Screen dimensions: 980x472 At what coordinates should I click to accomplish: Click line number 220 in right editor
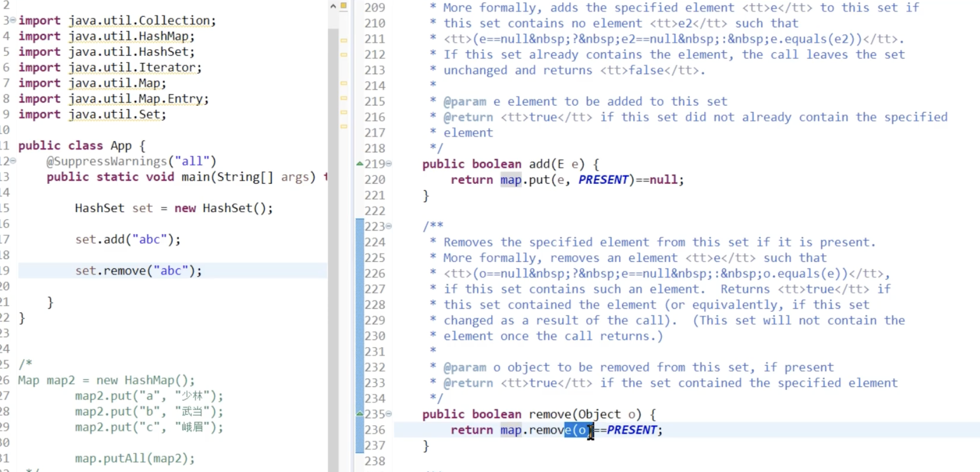(x=374, y=180)
